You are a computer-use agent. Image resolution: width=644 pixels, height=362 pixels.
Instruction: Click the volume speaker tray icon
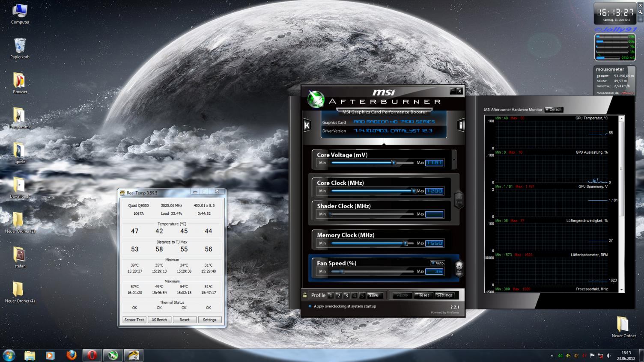tap(608, 356)
